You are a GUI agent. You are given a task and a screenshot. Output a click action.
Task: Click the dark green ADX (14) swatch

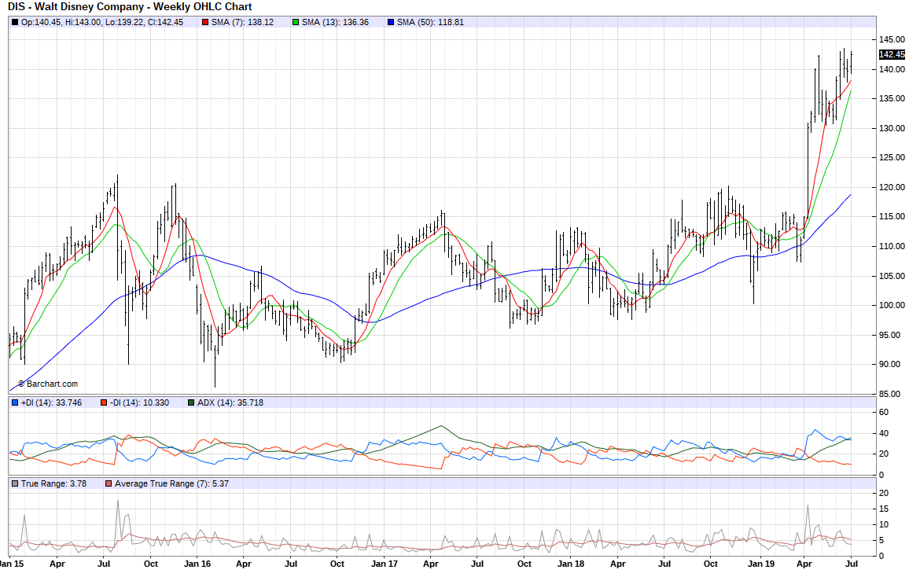point(191,402)
